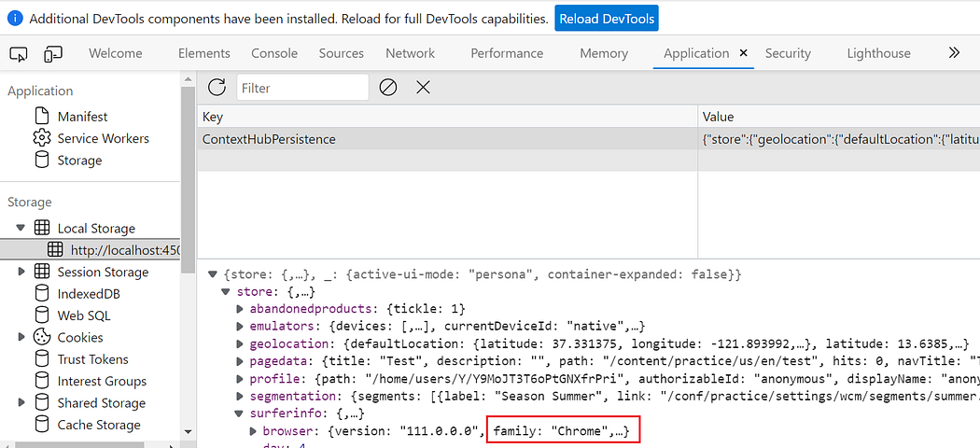Select the ContextHubPersistence key row

click(447, 139)
